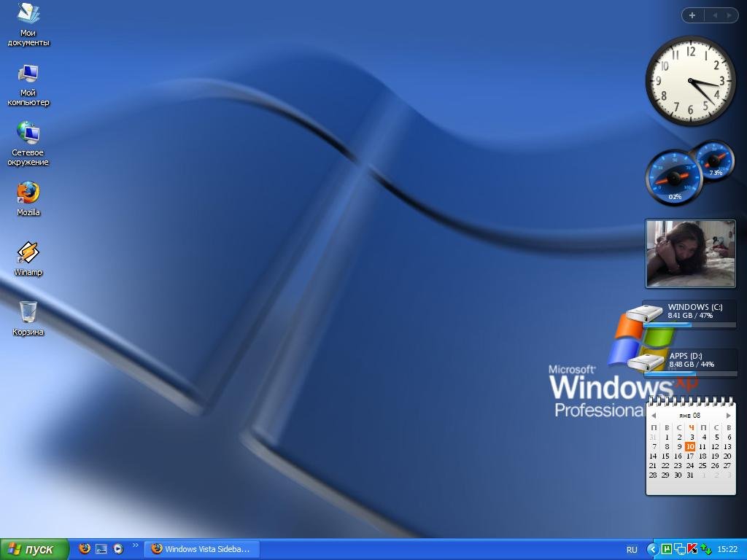Go to next sidebar page arrow
This screenshot has width=747, height=560.
(729, 15)
